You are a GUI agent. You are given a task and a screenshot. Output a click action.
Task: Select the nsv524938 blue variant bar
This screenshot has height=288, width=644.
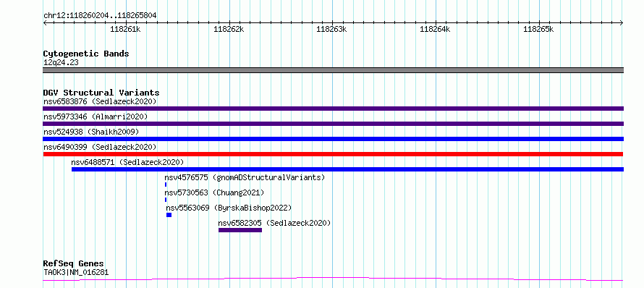click(x=333, y=139)
